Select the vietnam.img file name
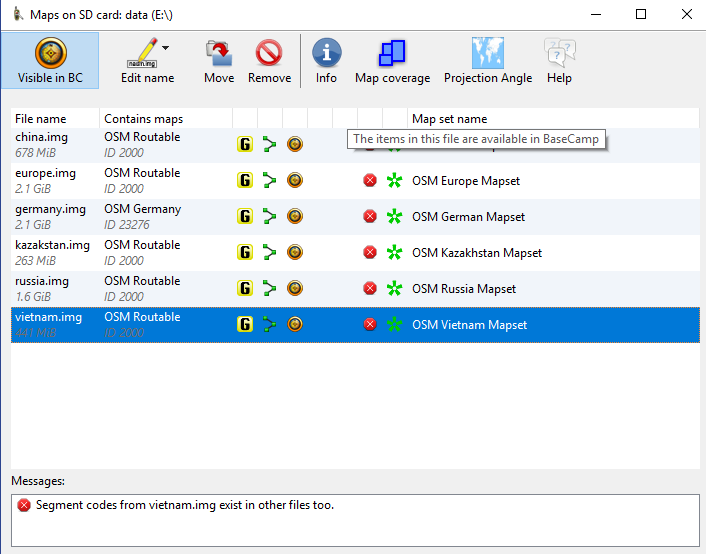Image resolution: width=706 pixels, height=554 pixels. pyautogui.click(x=49, y=317)
